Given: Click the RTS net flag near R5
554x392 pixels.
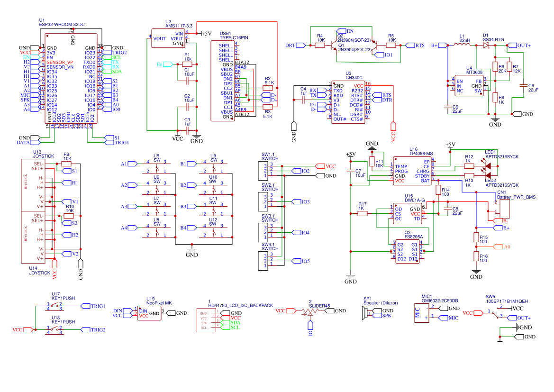Looking at the screenshot, I should [415, 45].
